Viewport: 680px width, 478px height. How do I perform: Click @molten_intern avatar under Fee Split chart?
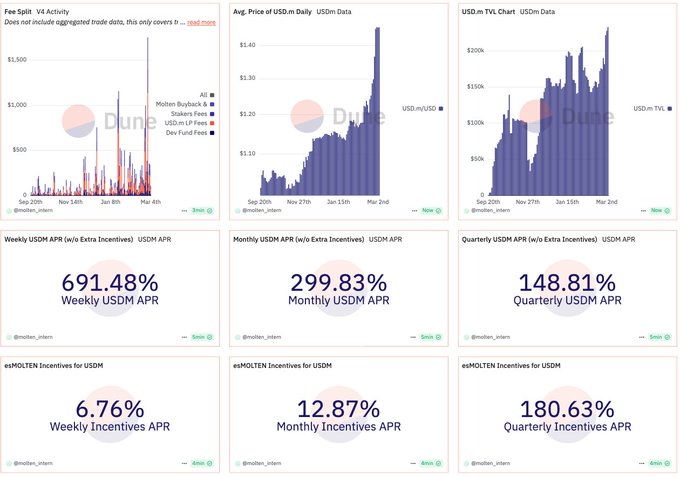9,211
